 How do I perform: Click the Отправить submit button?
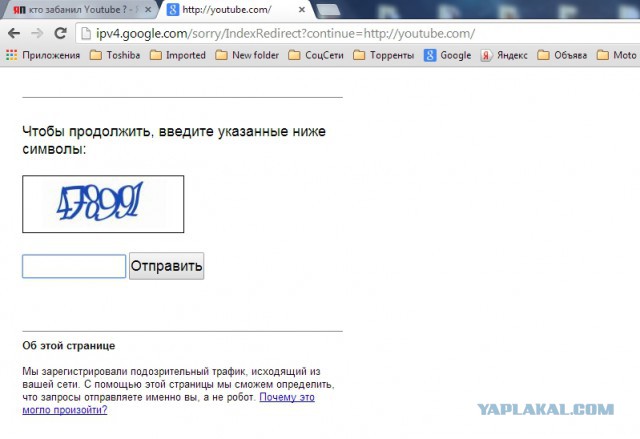167,266
